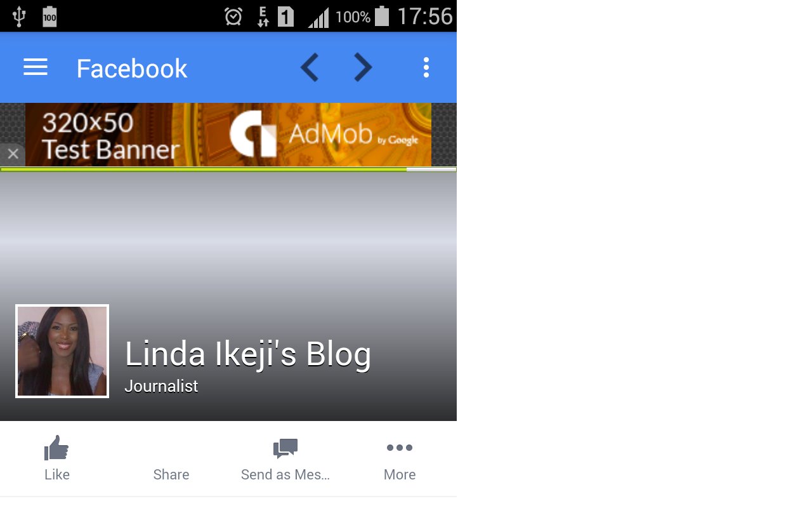Click the Journalist category label
Viewport: 812px width, 508px height.
pos(161,386)
